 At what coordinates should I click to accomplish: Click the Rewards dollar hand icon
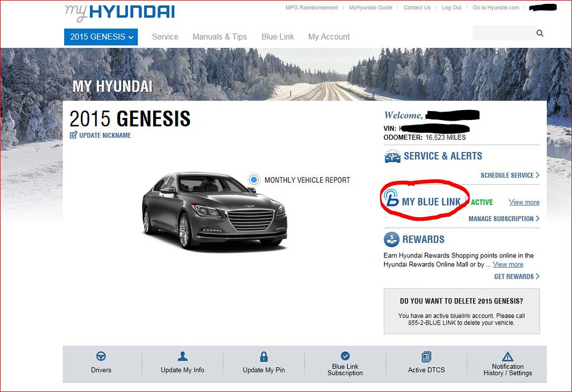coord(392,240)
